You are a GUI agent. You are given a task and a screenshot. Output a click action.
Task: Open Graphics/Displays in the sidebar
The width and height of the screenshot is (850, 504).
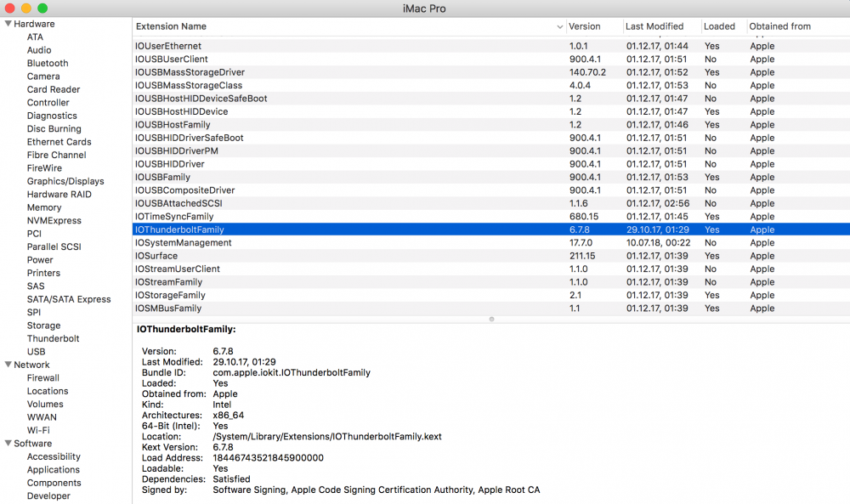pos(65,181)
